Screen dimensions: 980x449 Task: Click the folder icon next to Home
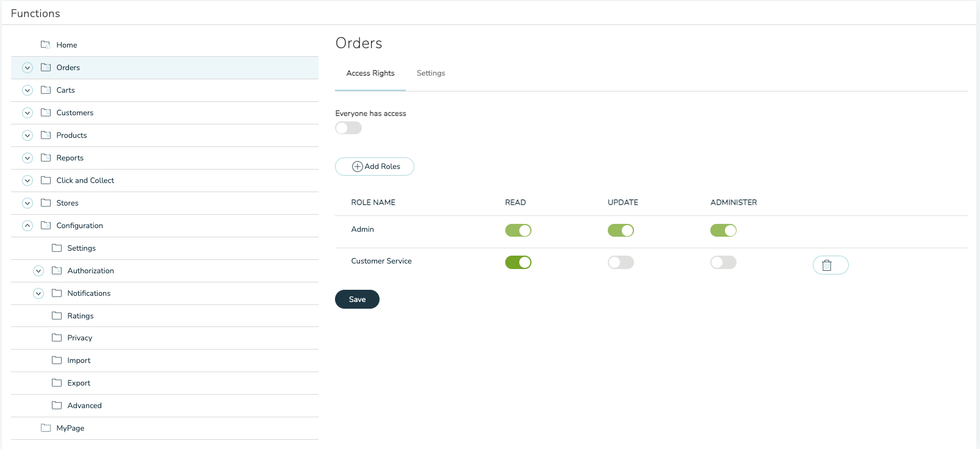coord(46,45)
